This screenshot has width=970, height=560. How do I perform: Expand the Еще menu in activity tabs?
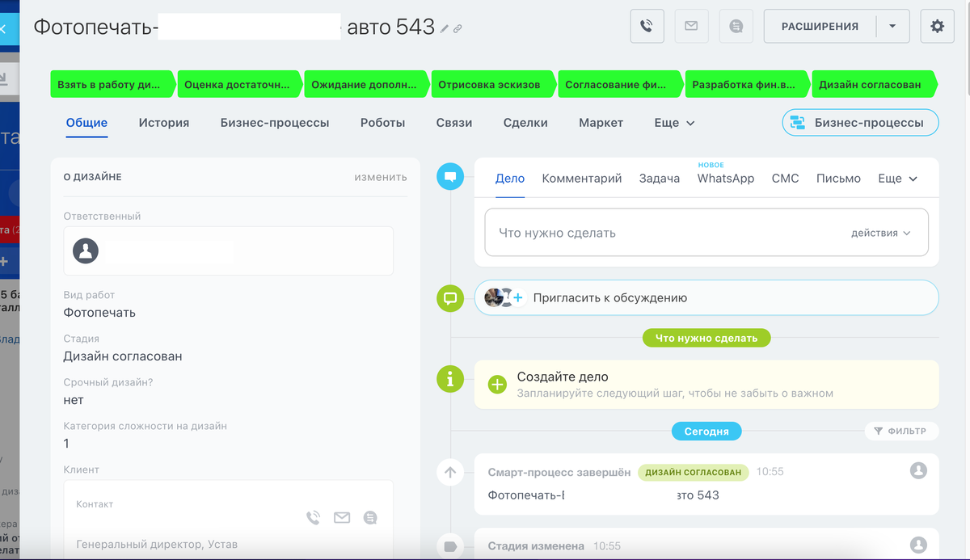point(897,179)
